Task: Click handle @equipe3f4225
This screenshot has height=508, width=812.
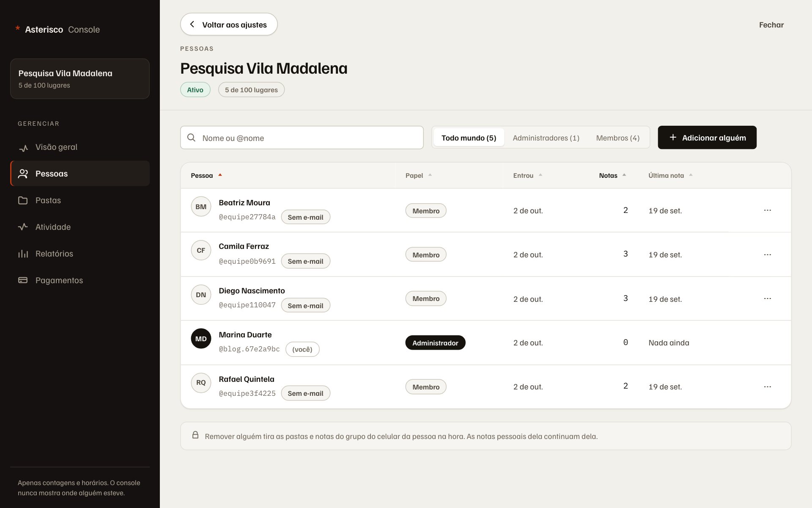Action: (247, 393)
